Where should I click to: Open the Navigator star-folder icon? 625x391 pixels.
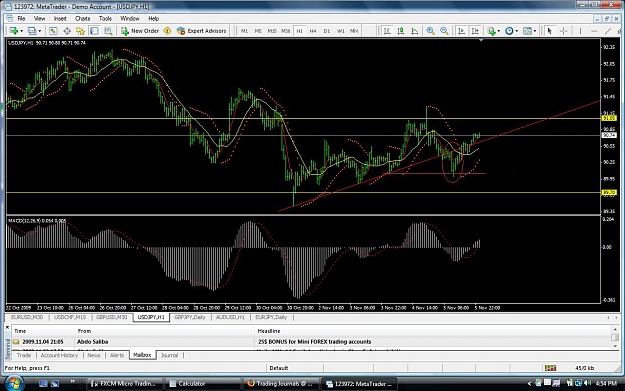[81, 31]
